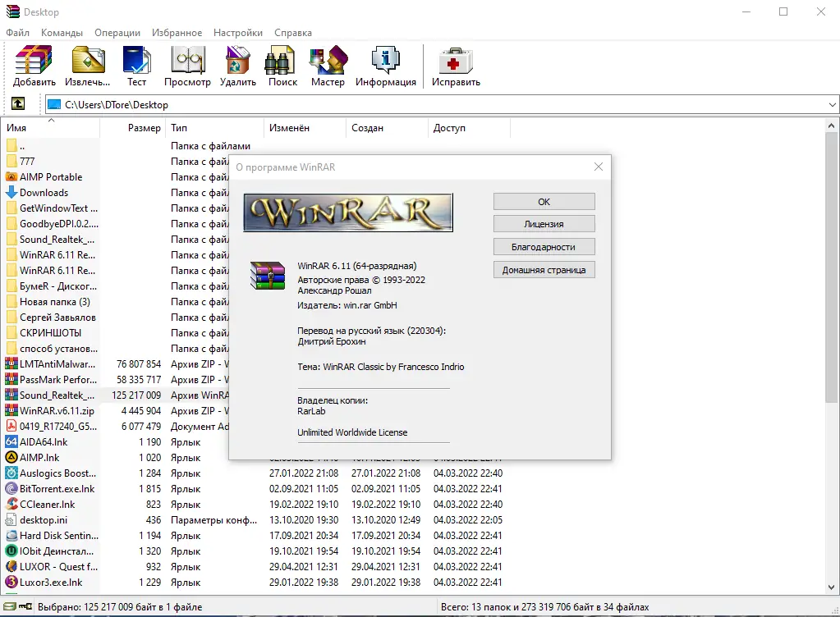The height and width of the screenshot is (617, 840).
Task: Launch the Мастер (Wizard) tool
Action: [x=328, y=66]
